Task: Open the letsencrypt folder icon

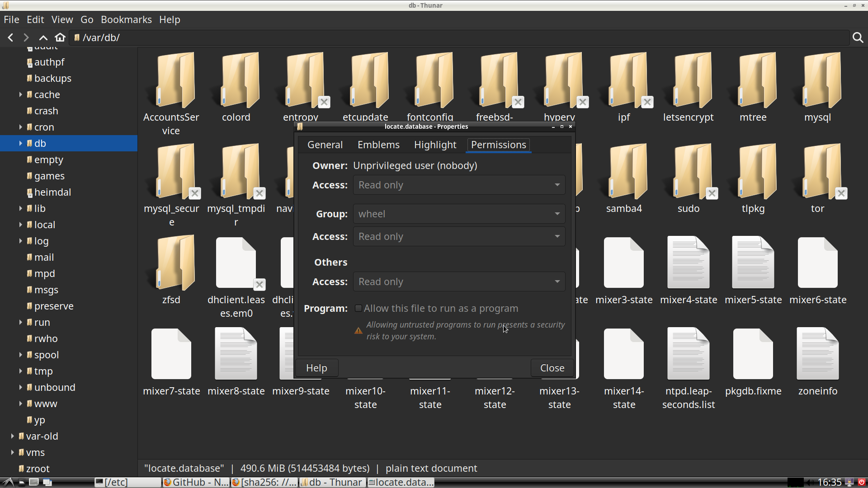Action: click(689, 80)
